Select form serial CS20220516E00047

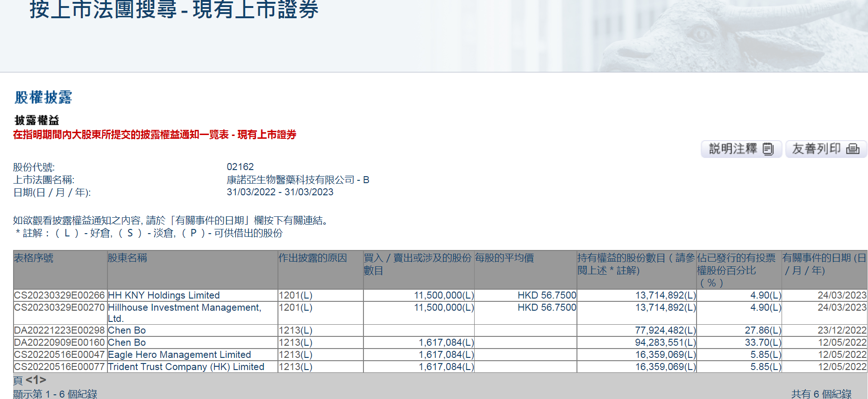pyautogui.click(x=59, y=355)
